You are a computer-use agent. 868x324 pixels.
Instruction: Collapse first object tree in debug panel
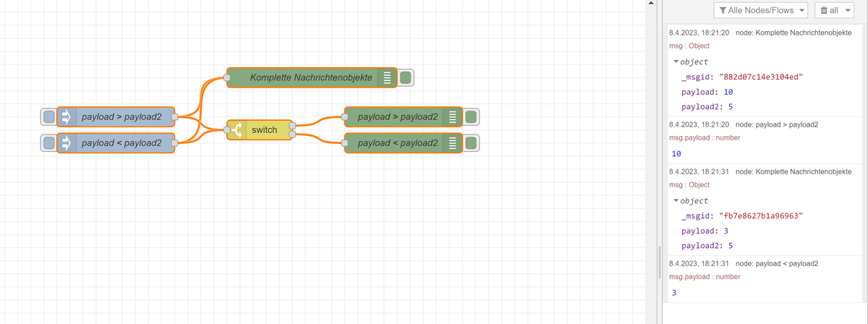[x=676, y=62]
